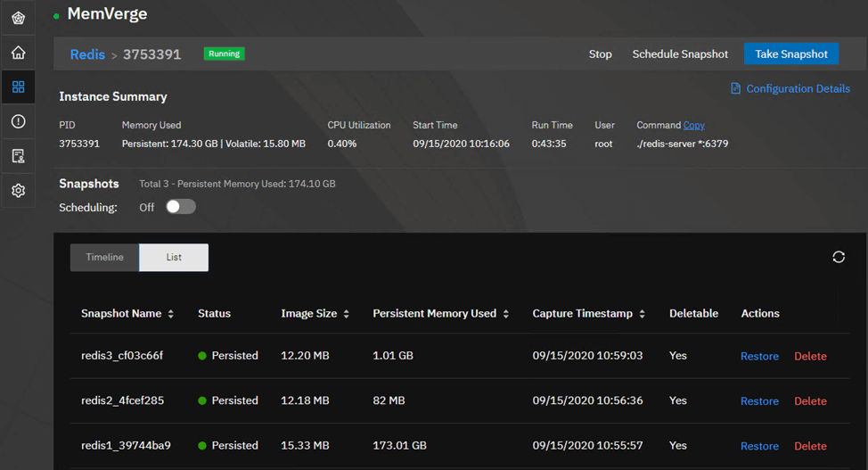The height and width of the screenshot is (470, 868).
Task: Sort by Persistent Memory Used column arrows
Action: 505,314
